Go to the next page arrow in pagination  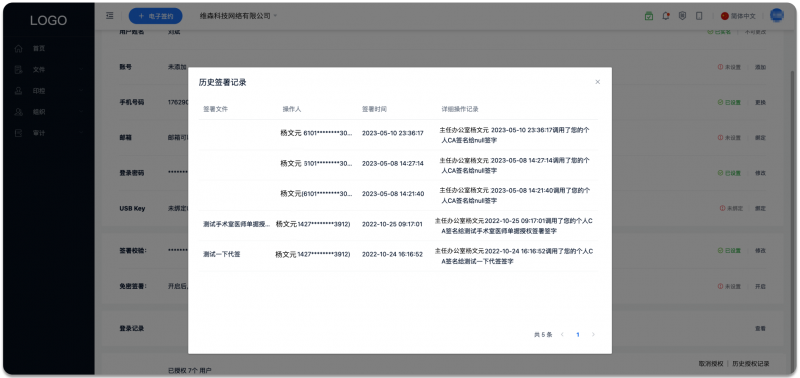(x=593, y=335)
